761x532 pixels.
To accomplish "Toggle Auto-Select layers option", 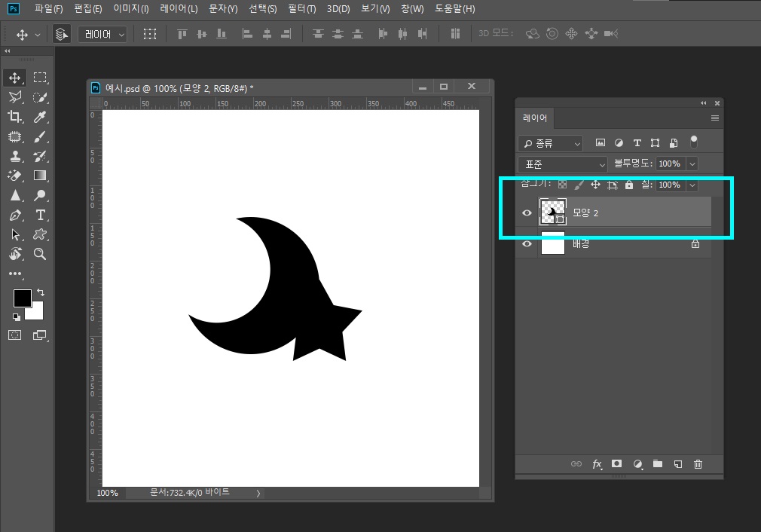I will point(61,34).
